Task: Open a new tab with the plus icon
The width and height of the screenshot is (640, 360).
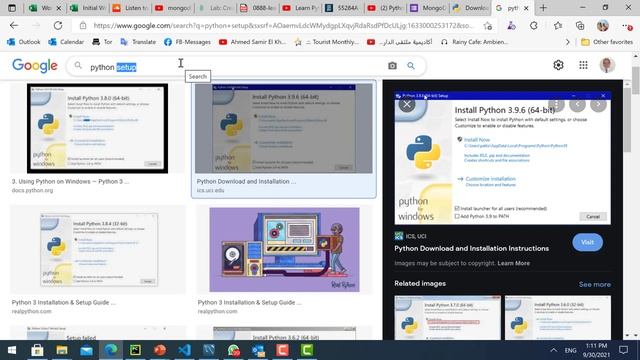Action: tap(543, 8)
